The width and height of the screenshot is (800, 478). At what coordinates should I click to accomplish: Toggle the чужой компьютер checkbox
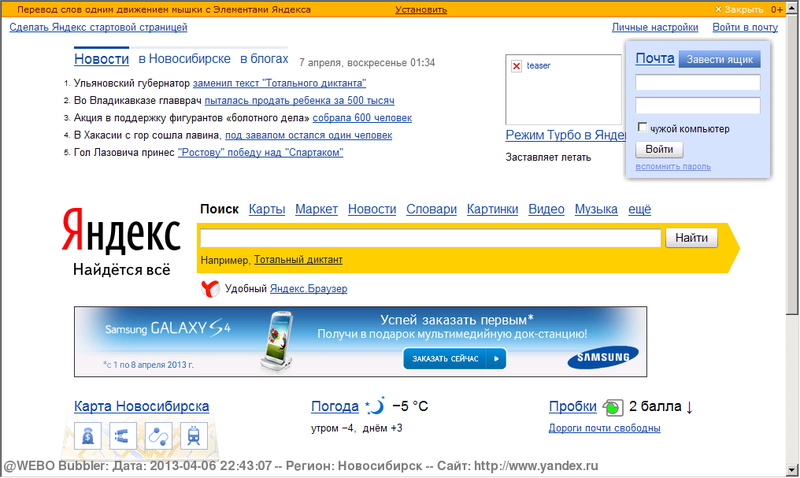click(x=642, y=127)
